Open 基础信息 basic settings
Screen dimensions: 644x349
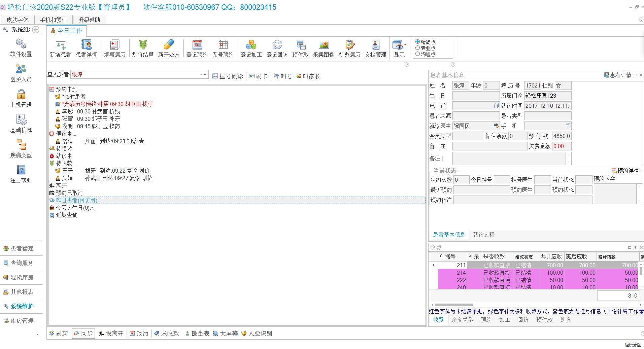[x=21, y=124]
